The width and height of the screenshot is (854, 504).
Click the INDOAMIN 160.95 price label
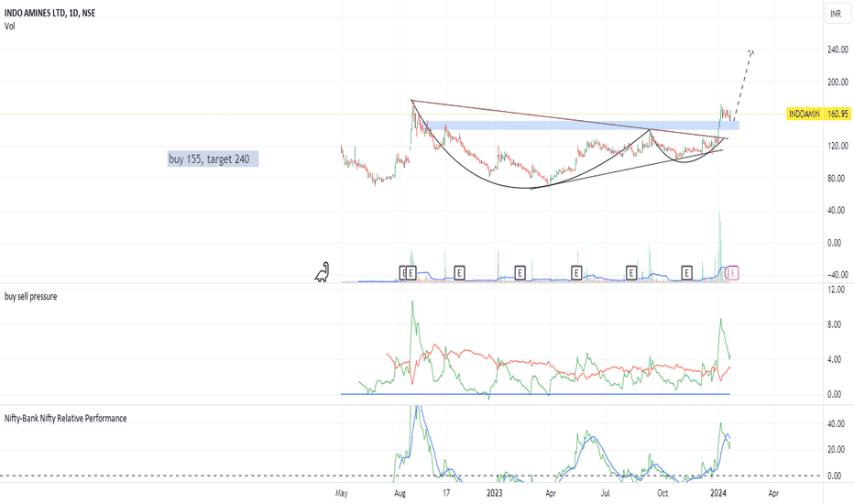818,114
